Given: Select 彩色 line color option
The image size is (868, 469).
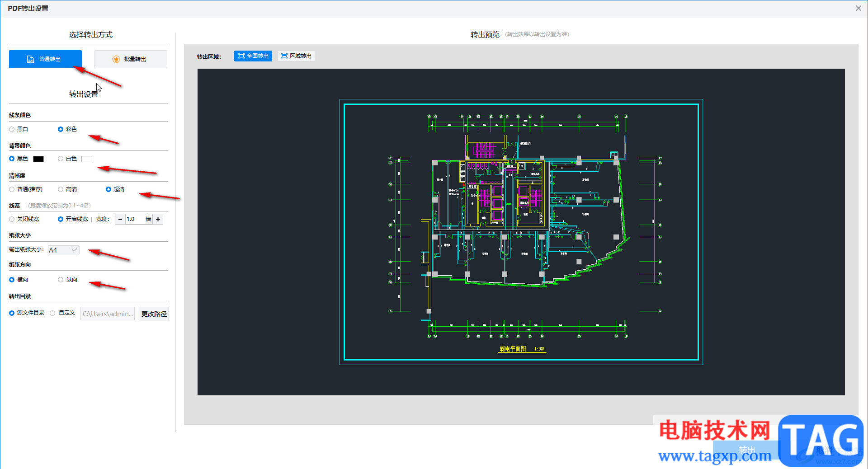Looking at the screenshot, I should coord(61,129).
